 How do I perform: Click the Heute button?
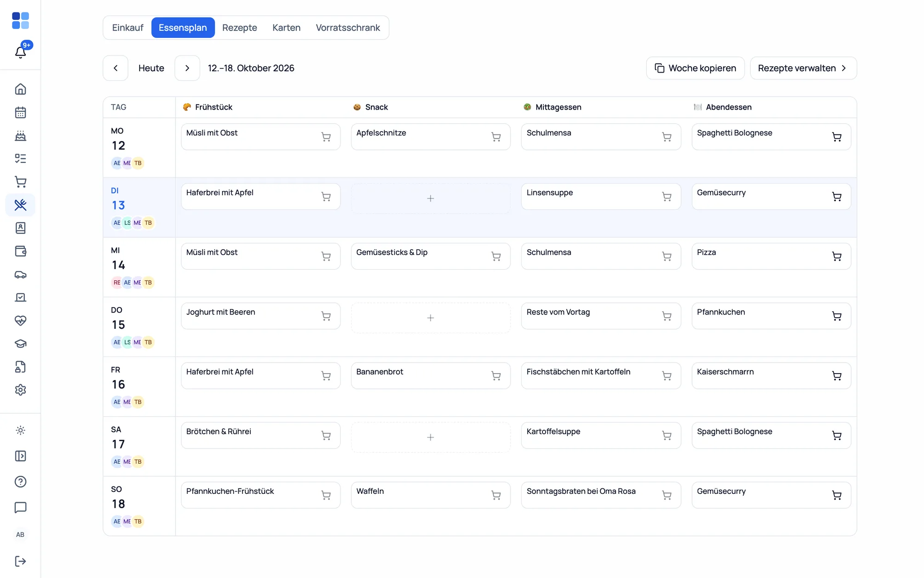click(151, 68)
